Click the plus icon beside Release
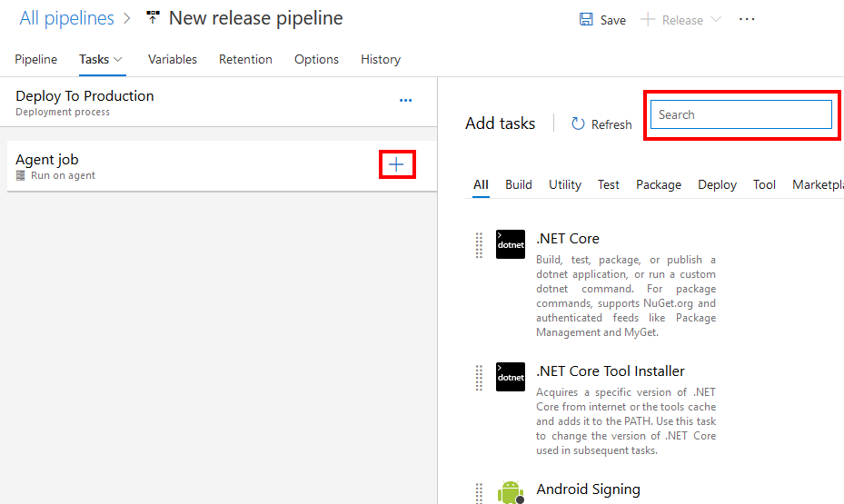This screenshot has width=844, height=504. [648, 20]
